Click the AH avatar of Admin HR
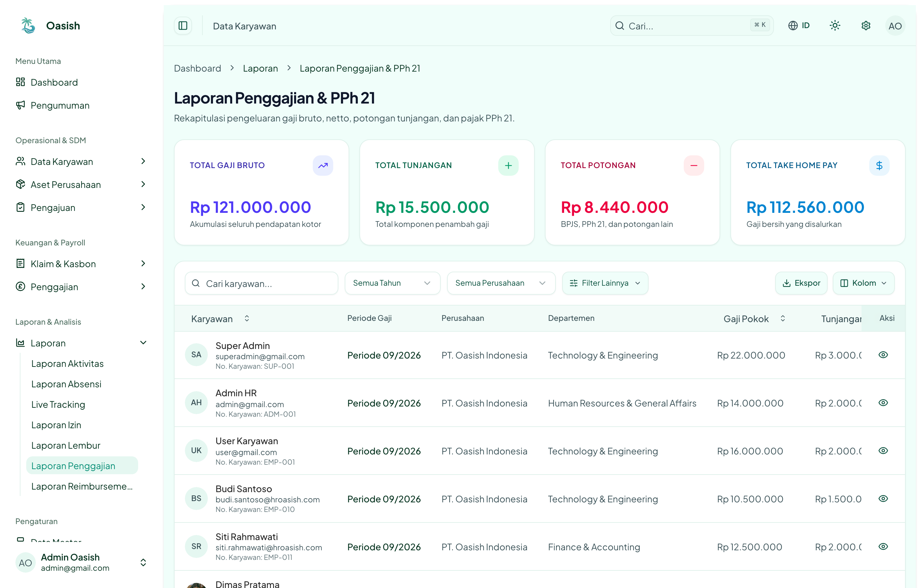The height and width of the screenshot is (588, 921). tap(196, 403)
